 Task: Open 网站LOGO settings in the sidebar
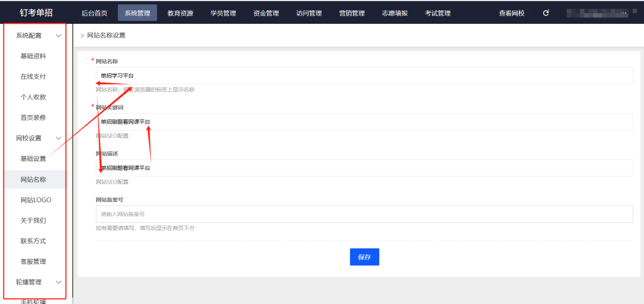click(x=36, y=200)
